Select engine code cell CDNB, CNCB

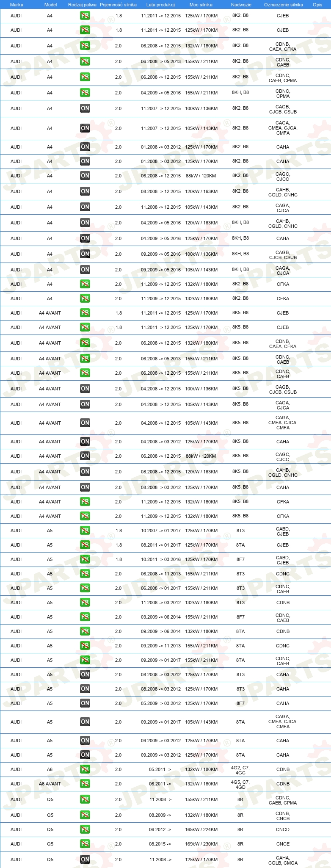tap(283, 815)
